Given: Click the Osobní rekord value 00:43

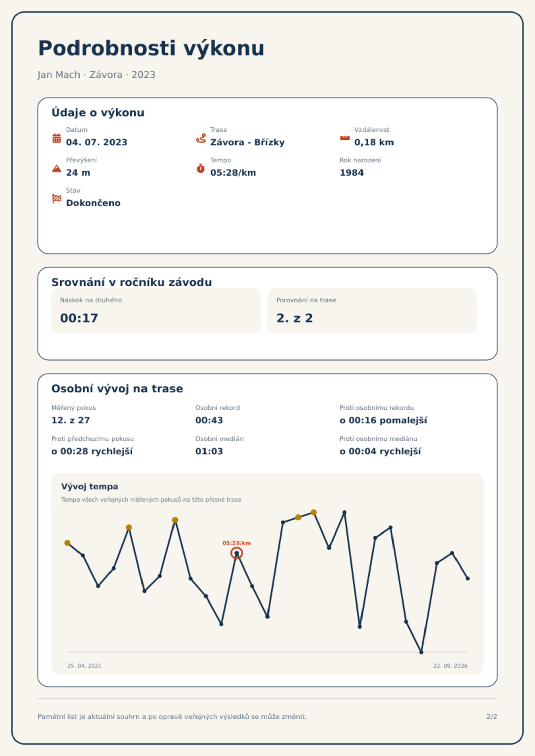Looking at the screenshot, I should point(209,420).
